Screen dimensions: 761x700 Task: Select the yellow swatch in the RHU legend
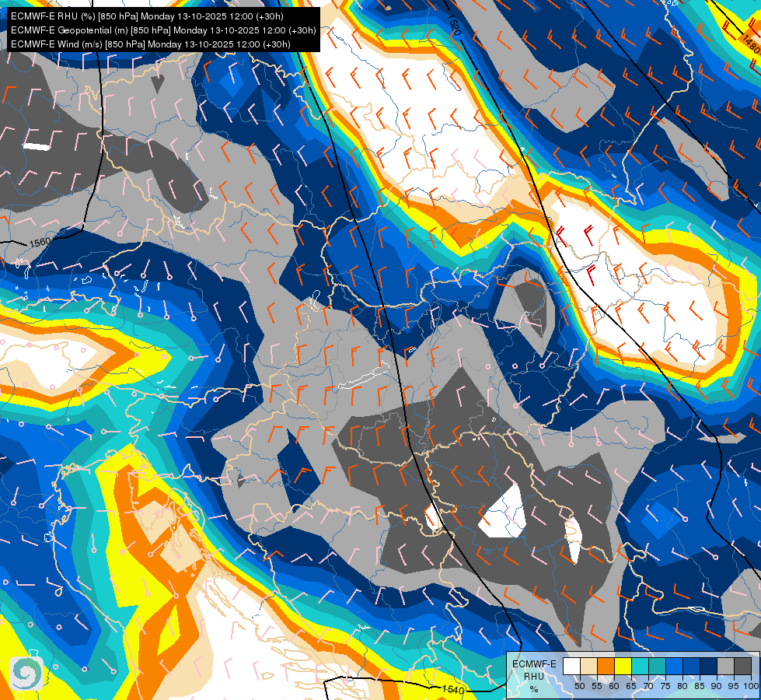coord(623,666)
